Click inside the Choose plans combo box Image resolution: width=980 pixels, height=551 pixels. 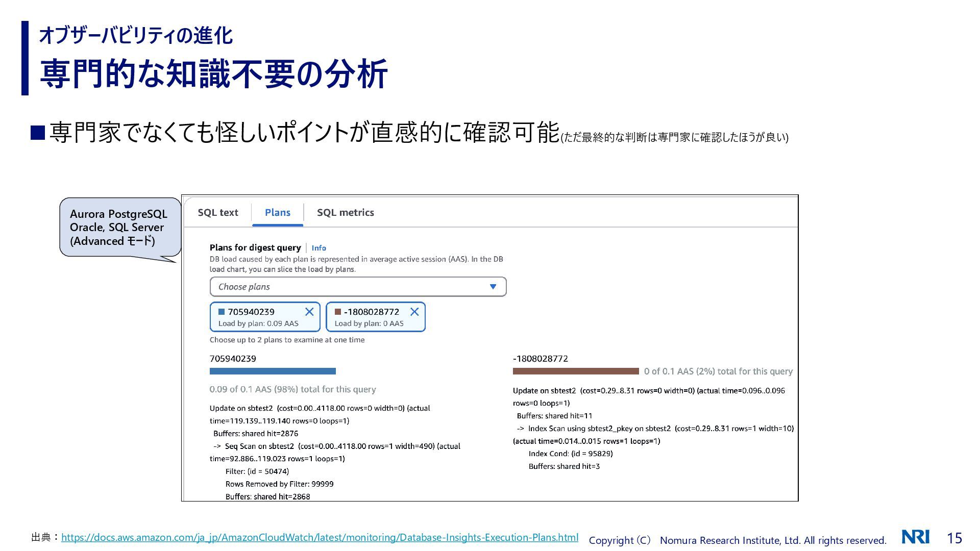[347, 287]
